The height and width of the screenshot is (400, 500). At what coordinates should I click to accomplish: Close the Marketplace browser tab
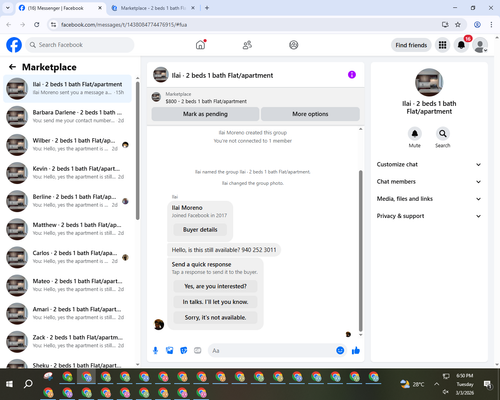pos(193,8)
